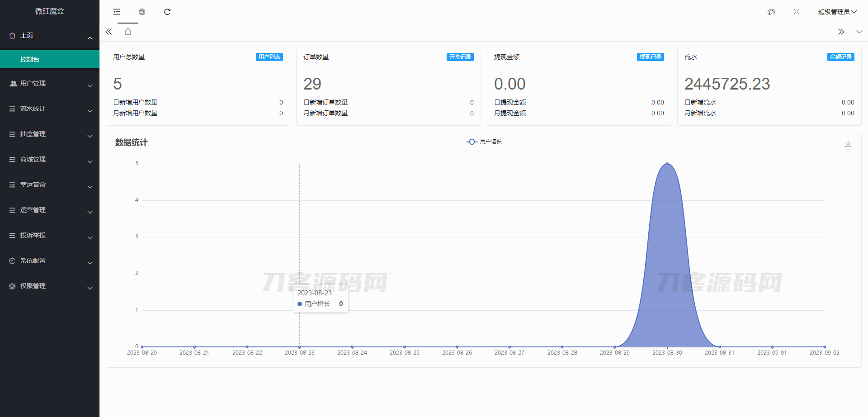Expand the 用户管理 sidebar menu
This screenshot has height=417, width=868.
pyautogui.click(x=50, y=84)
